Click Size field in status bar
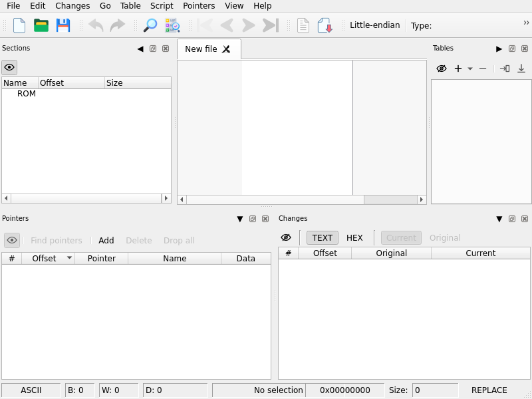532x399 pixels. (435, 390)
